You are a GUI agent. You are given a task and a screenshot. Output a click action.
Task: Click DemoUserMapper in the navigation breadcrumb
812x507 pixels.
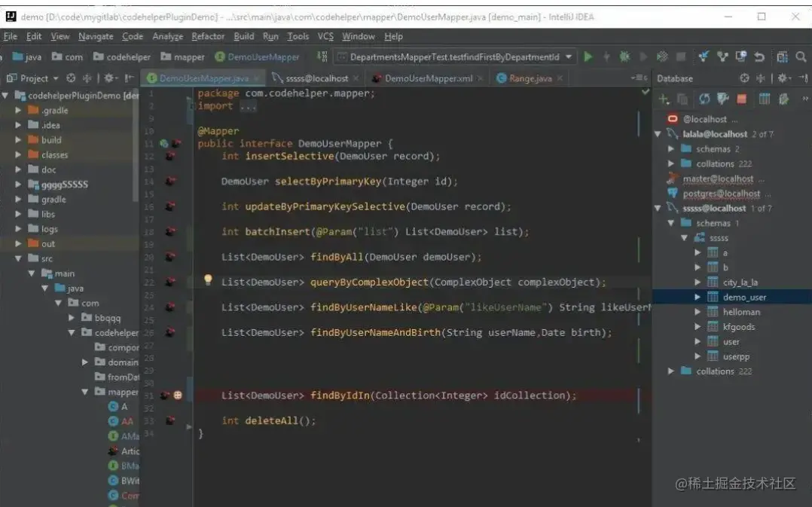tap(257, 57)
